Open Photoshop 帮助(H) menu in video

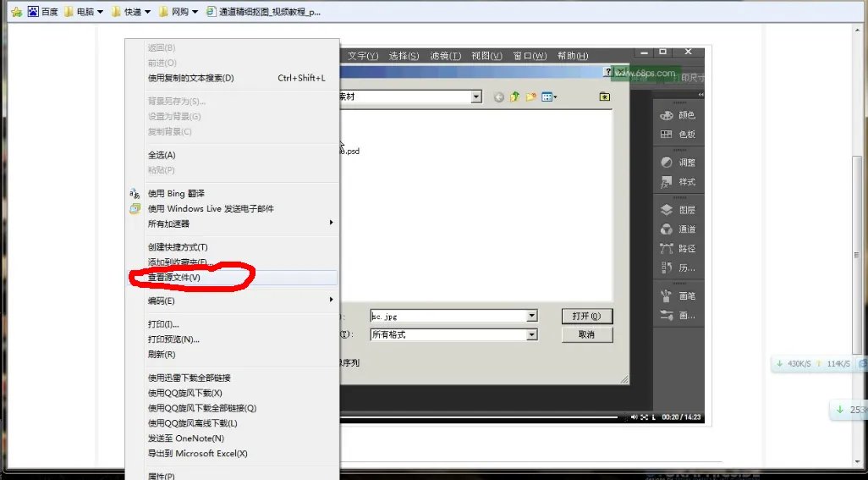click(x=573, y=56)
